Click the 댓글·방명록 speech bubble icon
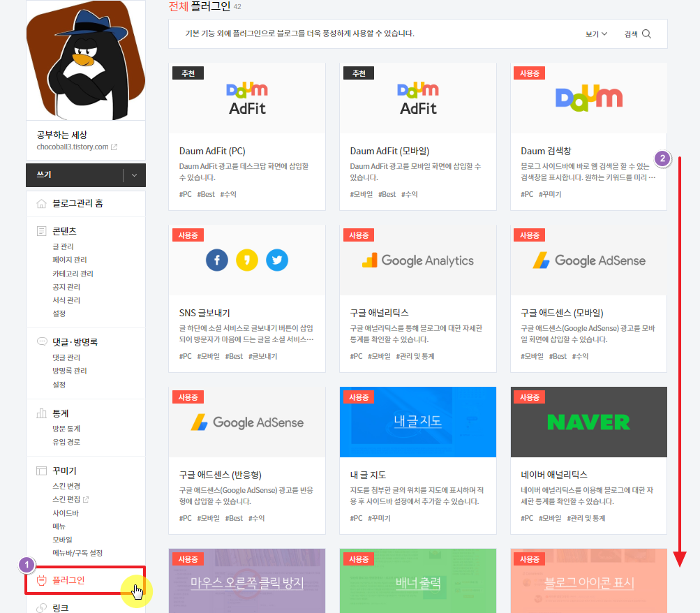Viewport: 700px width, 613px height. point(41,342)
